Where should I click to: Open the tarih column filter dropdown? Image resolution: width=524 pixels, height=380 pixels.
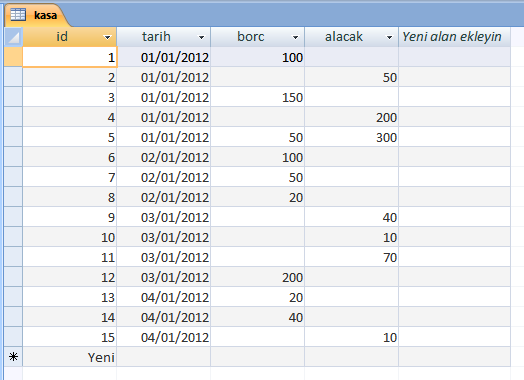click(x=201, y=37)
